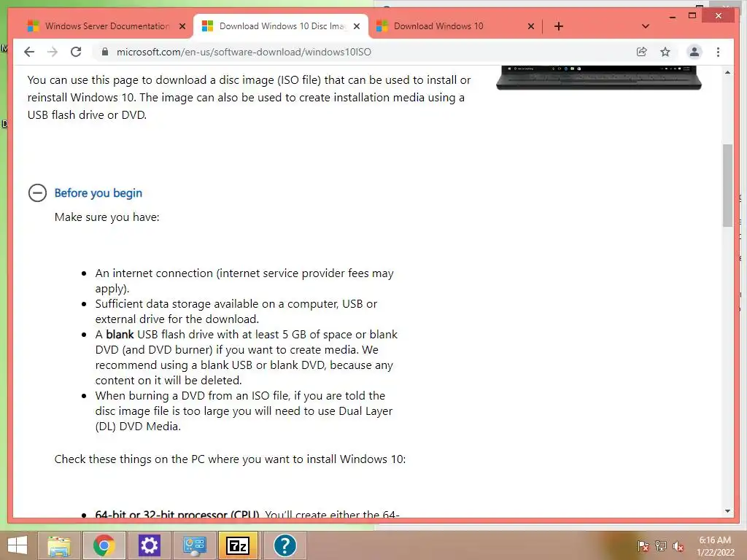Reload the current page
This screenshot has height=560, width=747.
76,52
